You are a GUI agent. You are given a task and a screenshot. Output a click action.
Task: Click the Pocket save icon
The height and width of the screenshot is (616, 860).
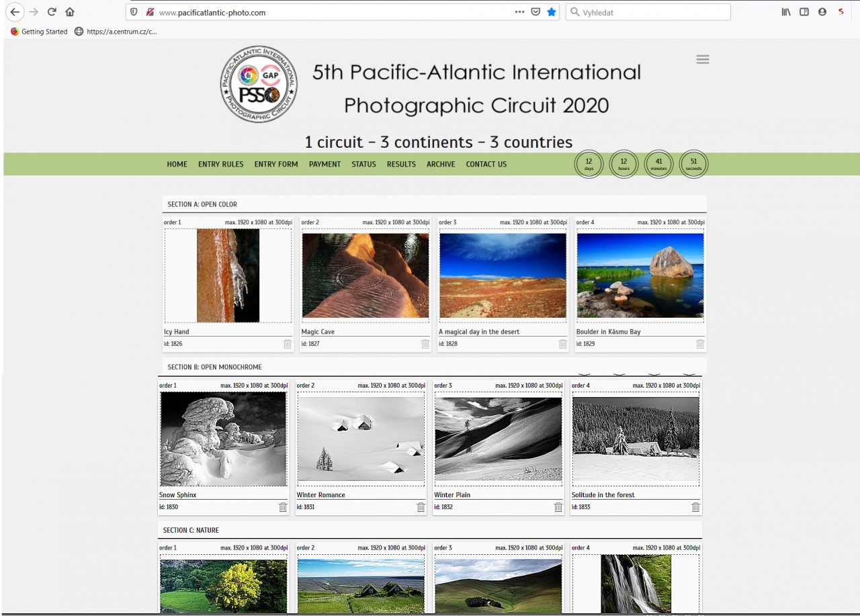[536, 11]
